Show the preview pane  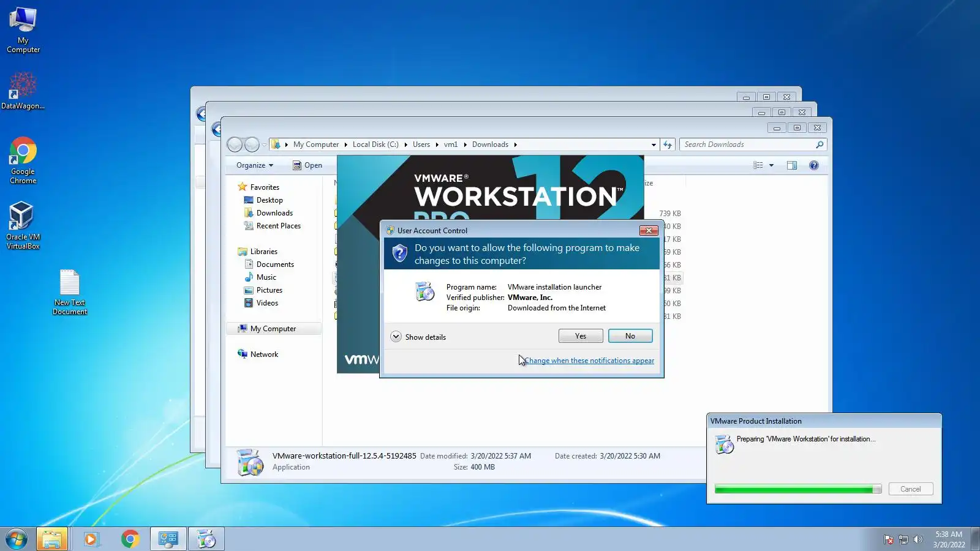tap(792, 165)
